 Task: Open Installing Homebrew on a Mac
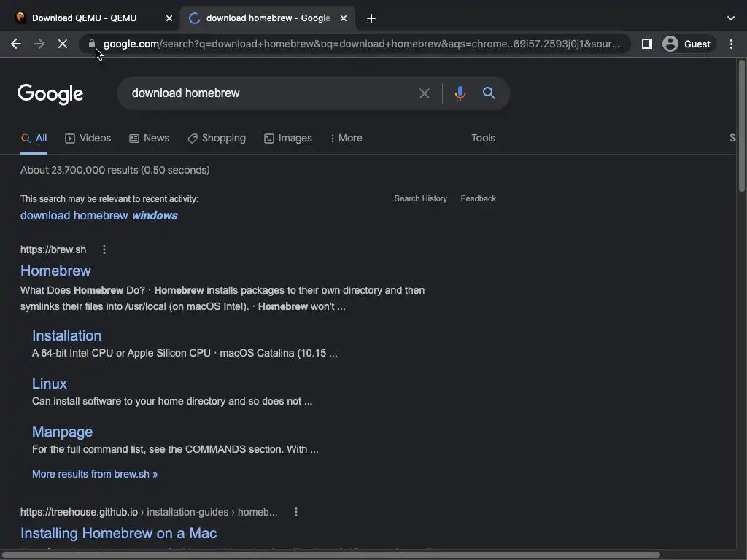[119, 533]
